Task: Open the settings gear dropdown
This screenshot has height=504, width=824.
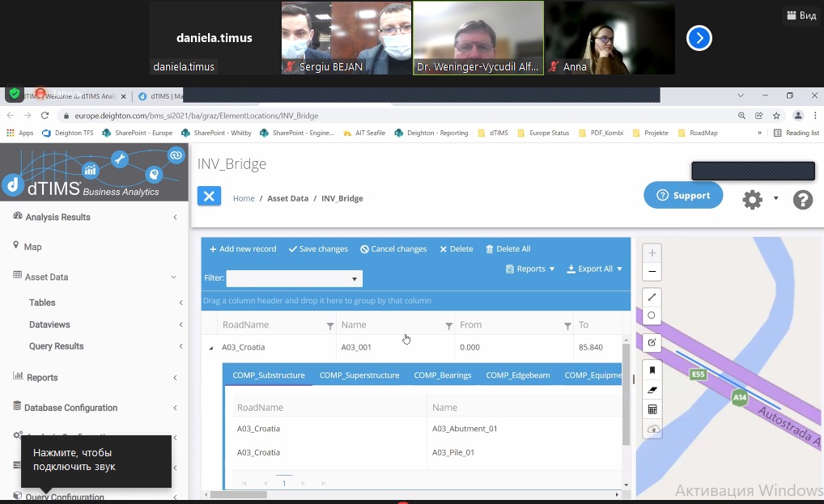Action: tap(759, 199)
